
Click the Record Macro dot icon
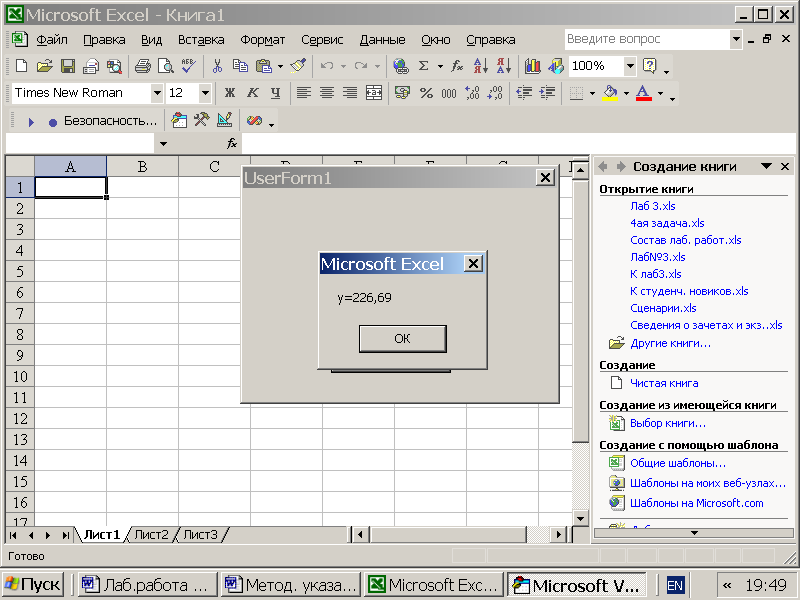(x=53, y=122)
